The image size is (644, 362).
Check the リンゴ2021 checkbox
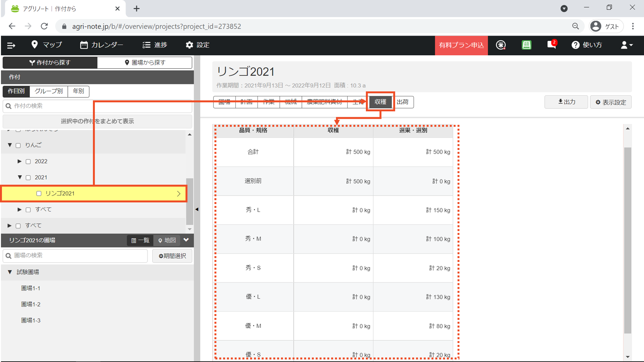click(39, 193)
